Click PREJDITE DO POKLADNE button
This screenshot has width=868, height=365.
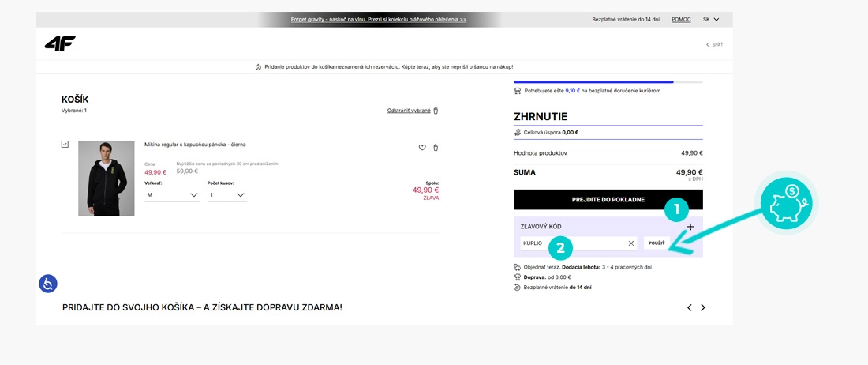pos(608,199)
